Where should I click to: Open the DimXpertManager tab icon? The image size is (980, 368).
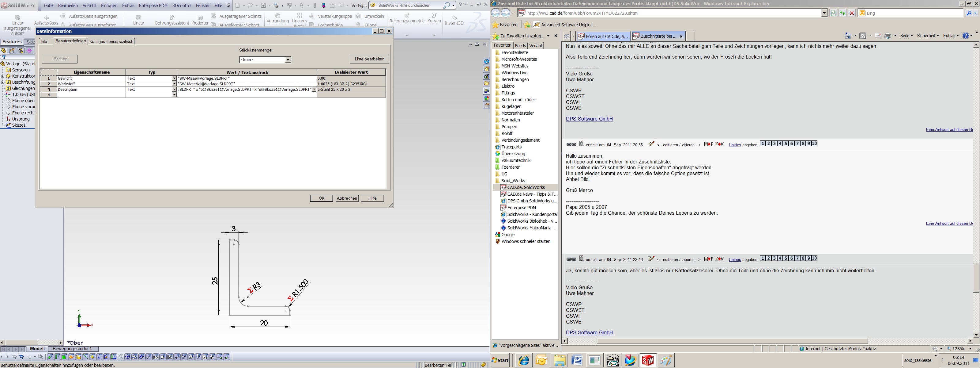coord(29,51)
